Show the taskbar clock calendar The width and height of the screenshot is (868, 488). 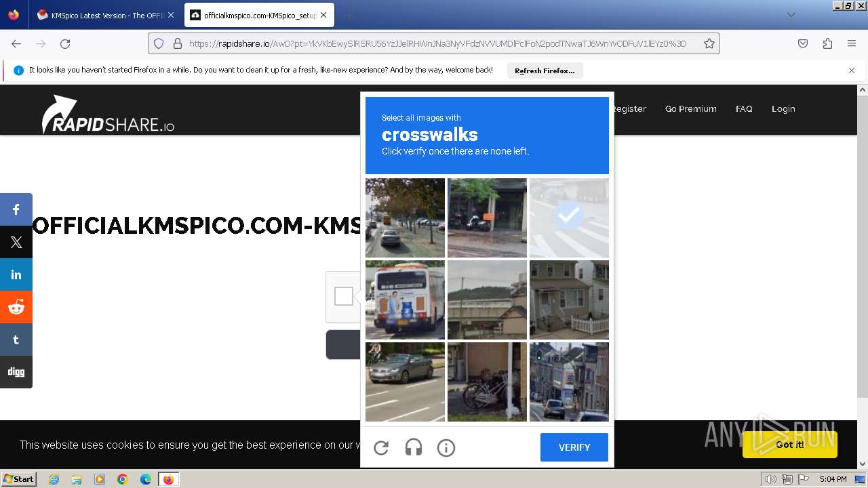(833, 479)
